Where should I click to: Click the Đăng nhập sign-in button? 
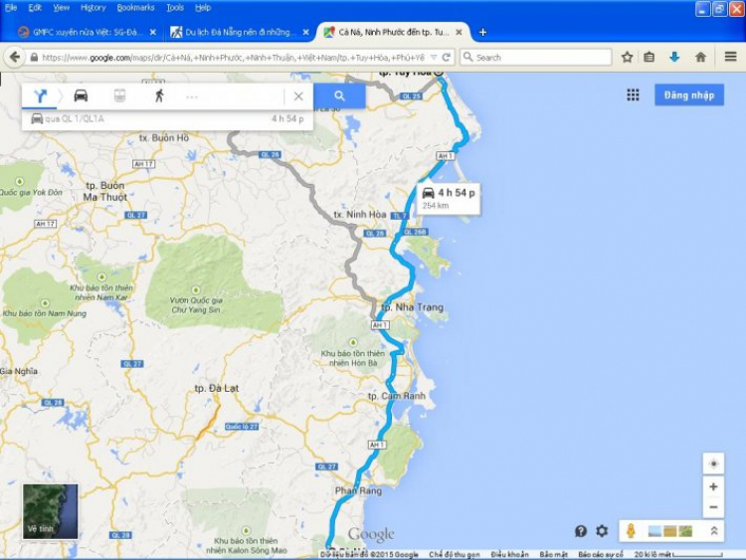tap(689, 95)
